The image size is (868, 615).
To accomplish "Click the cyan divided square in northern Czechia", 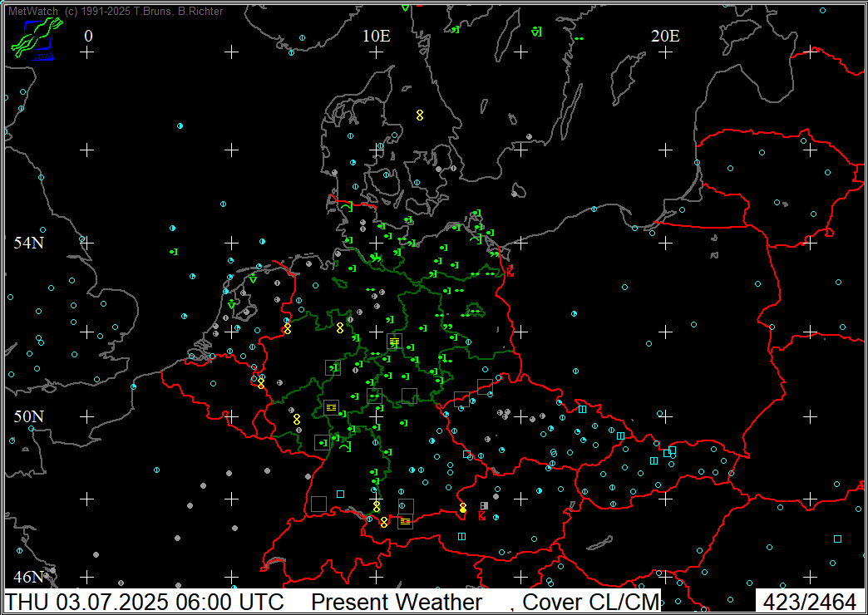I will pyautogui.click(x=582, y=409).
